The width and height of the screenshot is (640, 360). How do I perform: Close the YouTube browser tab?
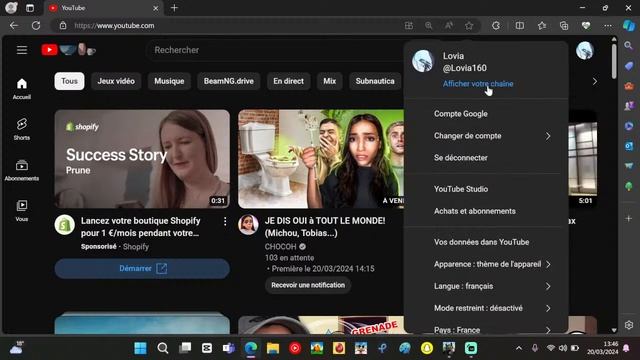(156, 8)
